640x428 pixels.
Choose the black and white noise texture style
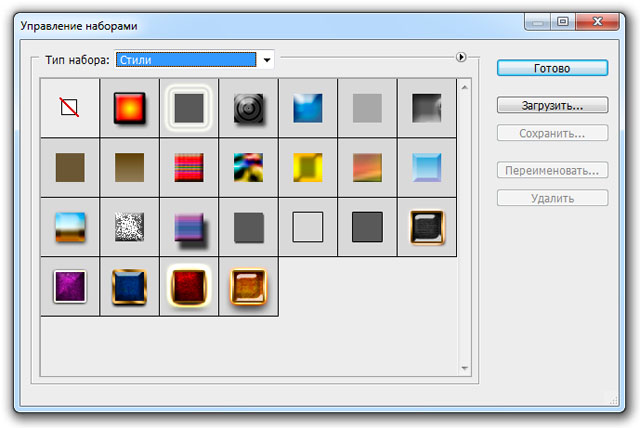(x=129, y=227)
